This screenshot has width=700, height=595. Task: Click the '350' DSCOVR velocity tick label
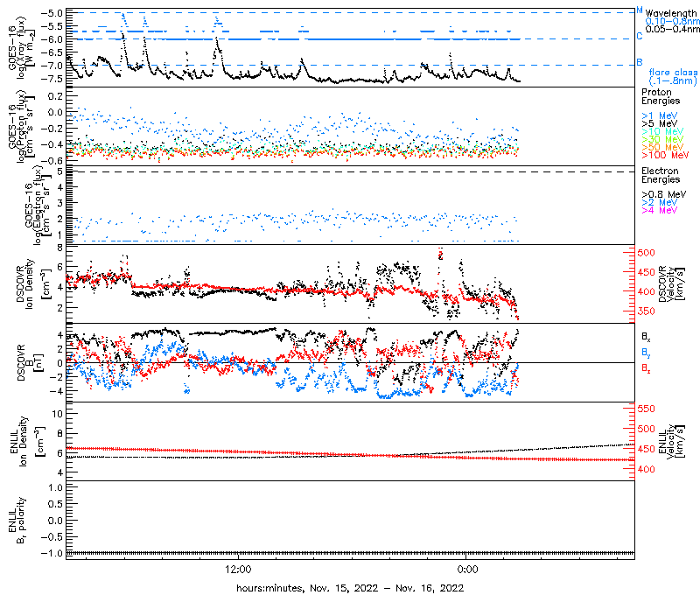[x=646, y=311]
